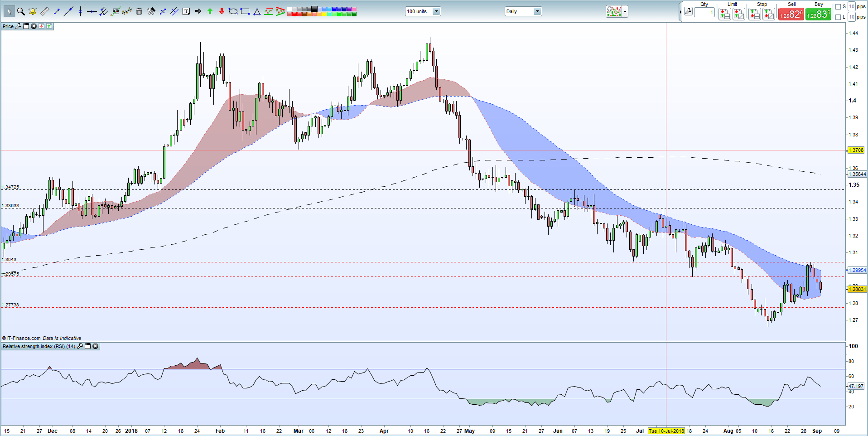Image resolution: width=868 pixels, height=436 pixels.
Task: Pick the white color swatch
Action: click(x=289, y=9)
